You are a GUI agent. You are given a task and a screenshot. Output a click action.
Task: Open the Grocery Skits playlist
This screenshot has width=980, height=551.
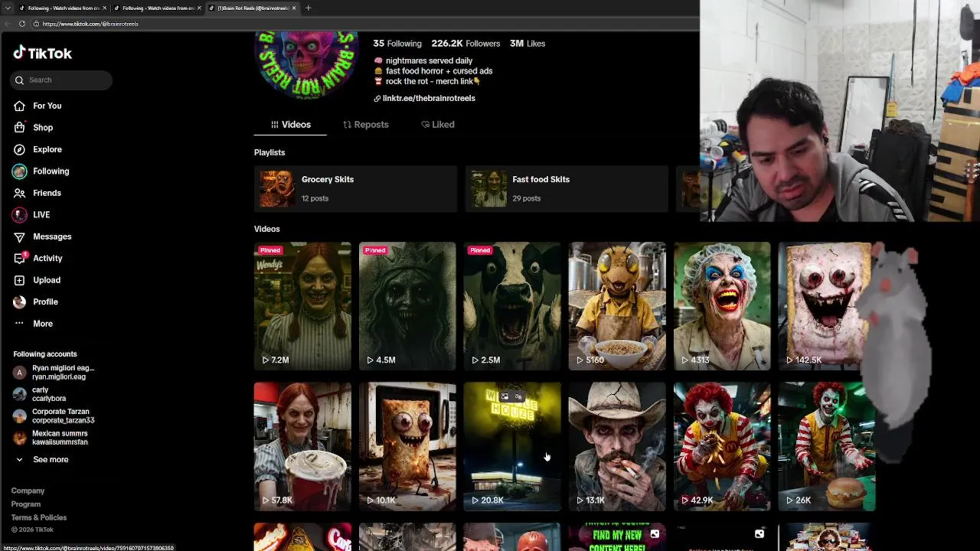pyautogui.click(x=355, y=188)
